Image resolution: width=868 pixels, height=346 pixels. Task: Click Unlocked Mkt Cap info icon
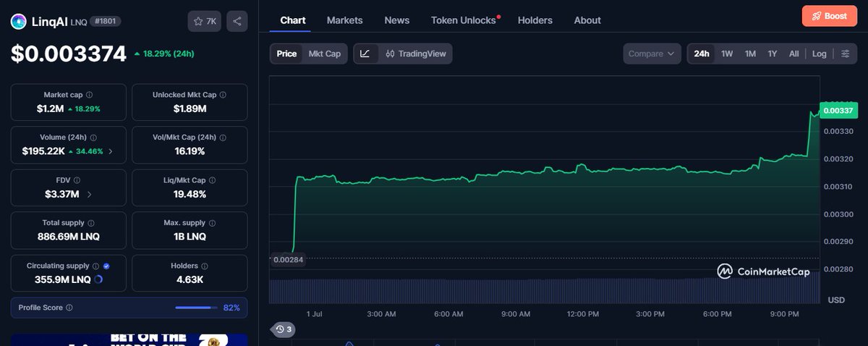(x=223, y=95)
